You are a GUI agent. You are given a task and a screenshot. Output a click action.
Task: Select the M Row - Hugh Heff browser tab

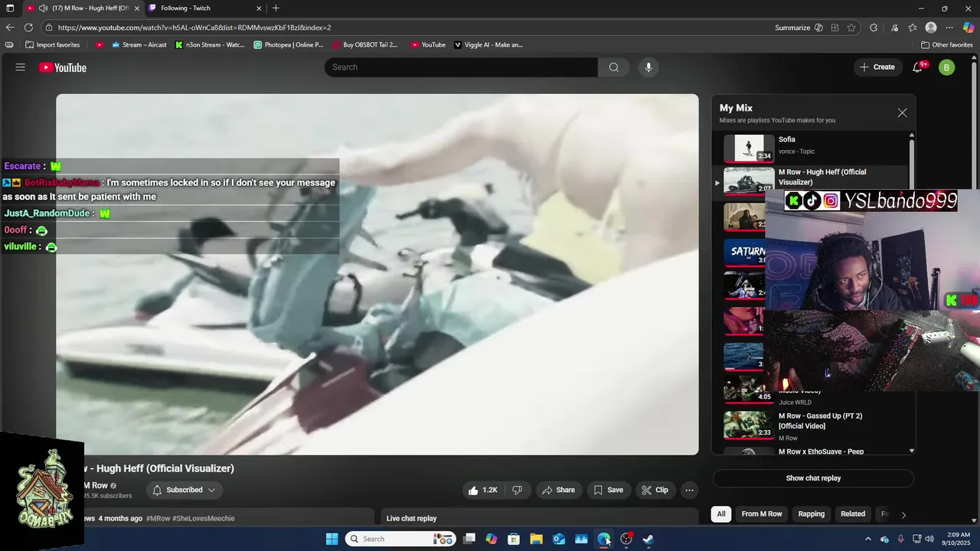[x=83, y=8]
